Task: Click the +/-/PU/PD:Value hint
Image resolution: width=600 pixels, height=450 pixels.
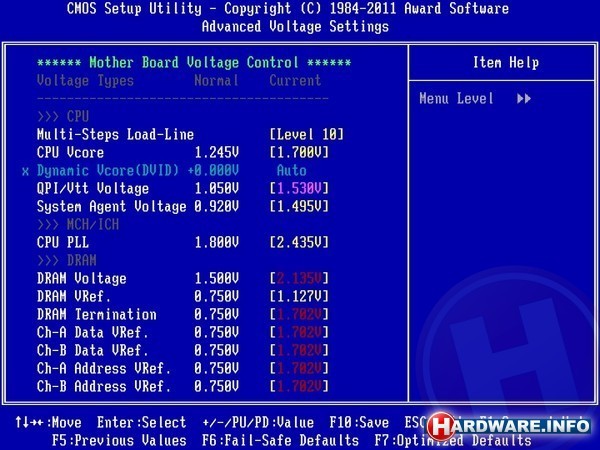Action: (x=258, y=423)
